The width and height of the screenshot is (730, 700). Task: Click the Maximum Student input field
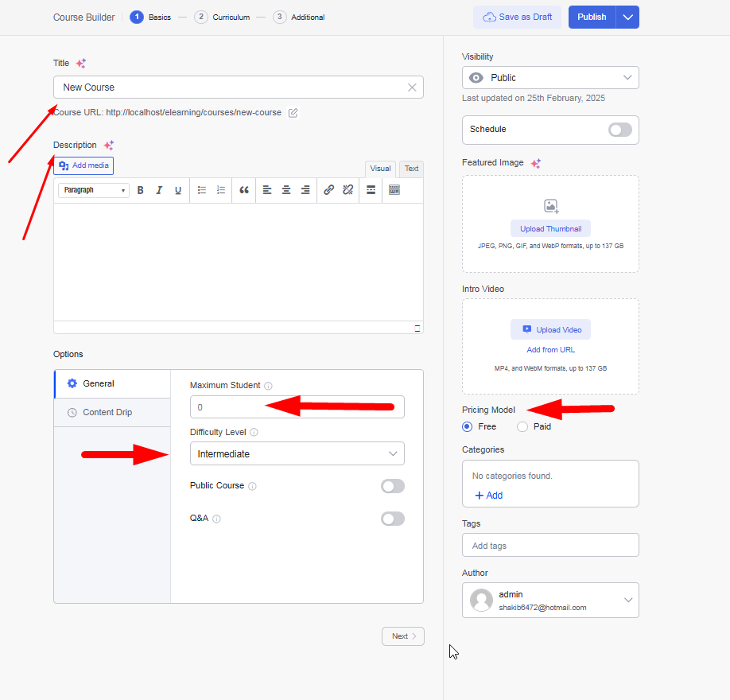(297, 407)
